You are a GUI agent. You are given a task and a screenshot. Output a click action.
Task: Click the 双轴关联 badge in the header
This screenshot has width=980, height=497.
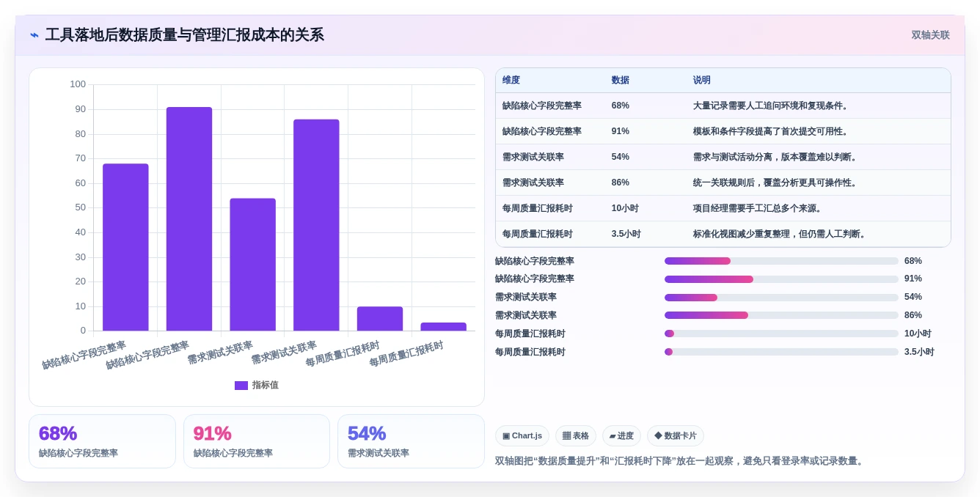coord(930,35)
